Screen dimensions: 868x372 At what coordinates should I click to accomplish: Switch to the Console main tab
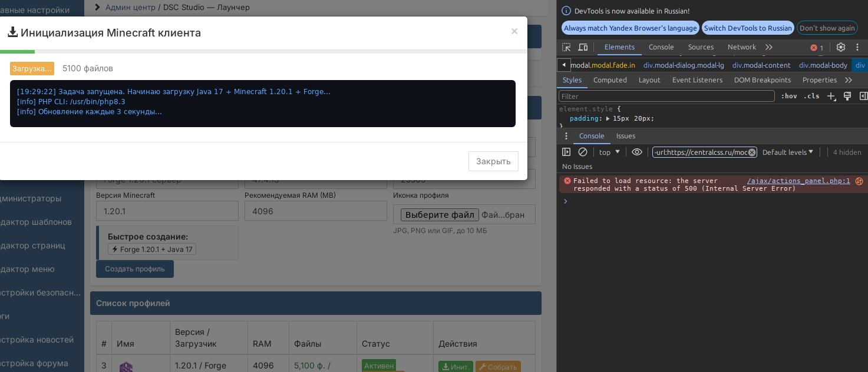pos(661,47)
